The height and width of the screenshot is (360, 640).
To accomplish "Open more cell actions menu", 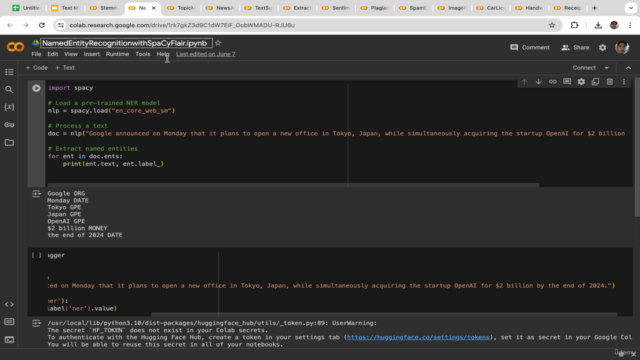I will click(x=624, y=82).
